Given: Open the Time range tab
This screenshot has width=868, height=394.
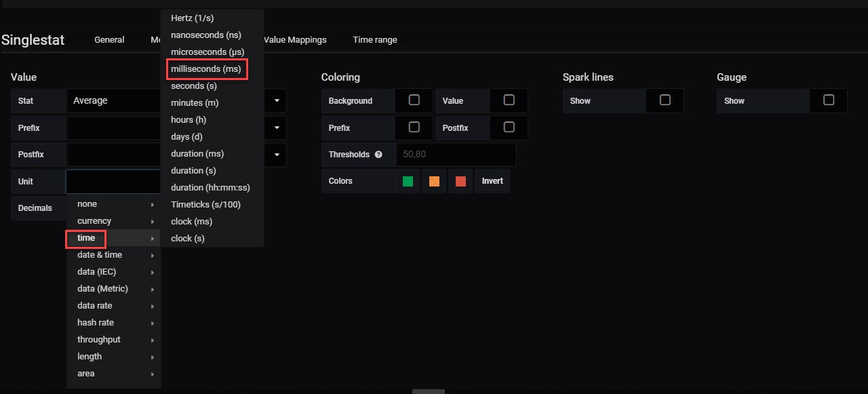Looking at the screenshot, I should coord(375,40).
